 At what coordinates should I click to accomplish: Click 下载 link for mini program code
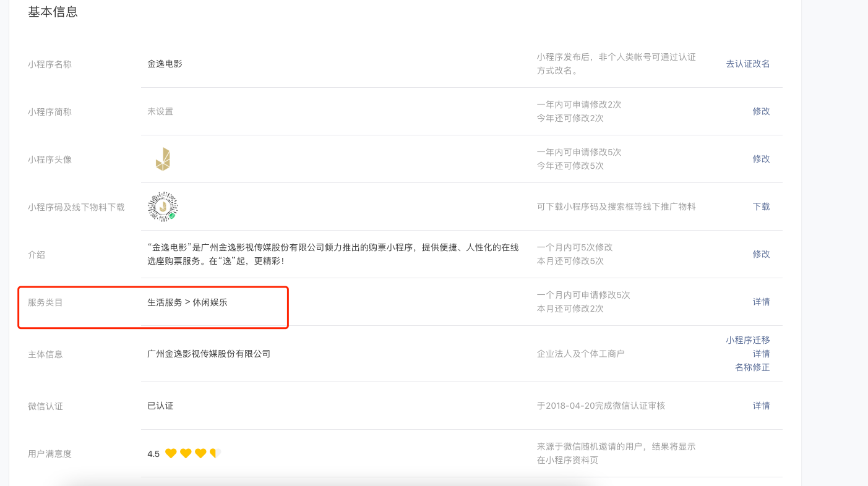point(761,207)
